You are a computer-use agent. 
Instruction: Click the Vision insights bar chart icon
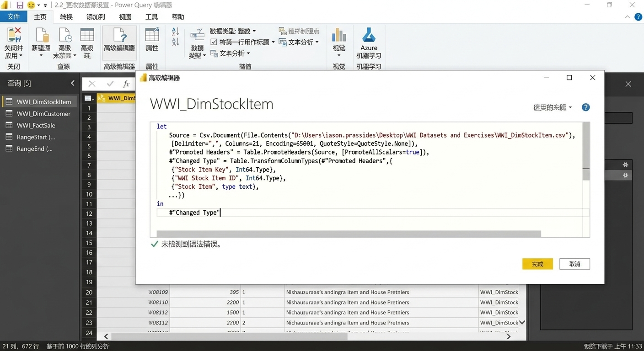point(339,35)
